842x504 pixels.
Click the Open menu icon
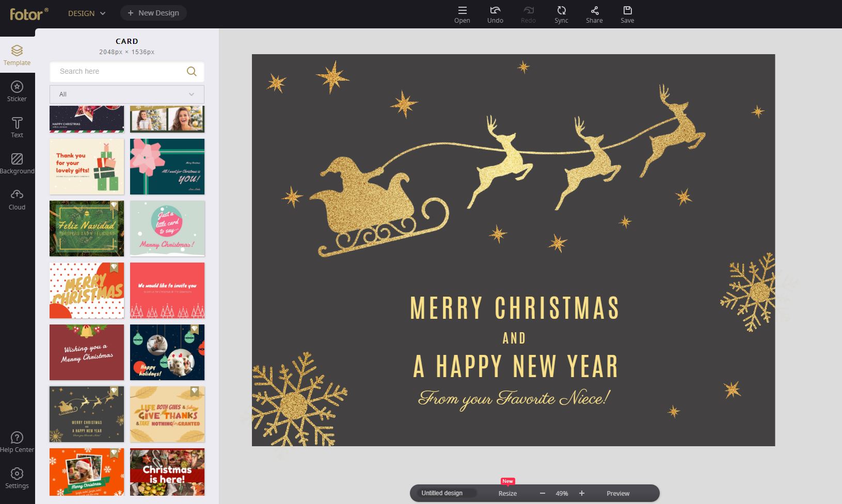[x=462, y=14]
